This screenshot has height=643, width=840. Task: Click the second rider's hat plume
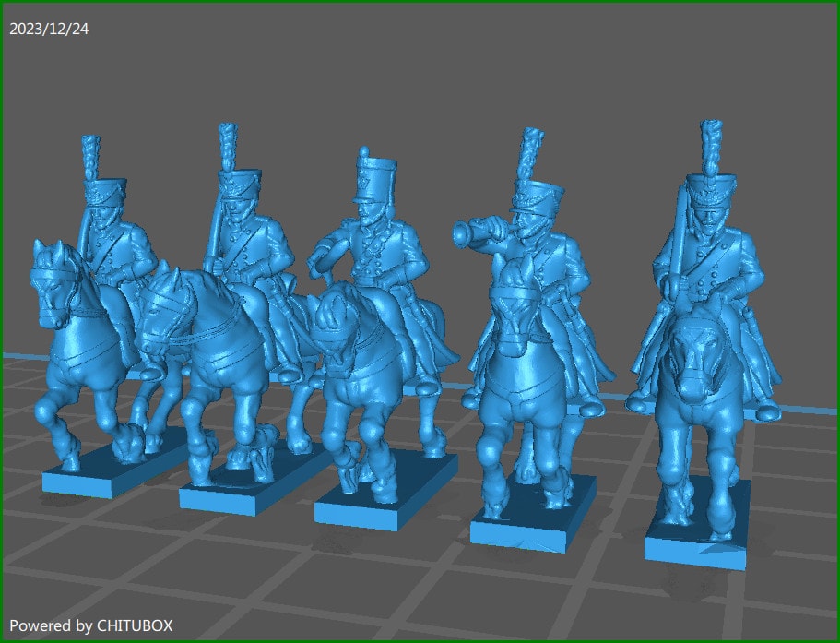(226, 148)
